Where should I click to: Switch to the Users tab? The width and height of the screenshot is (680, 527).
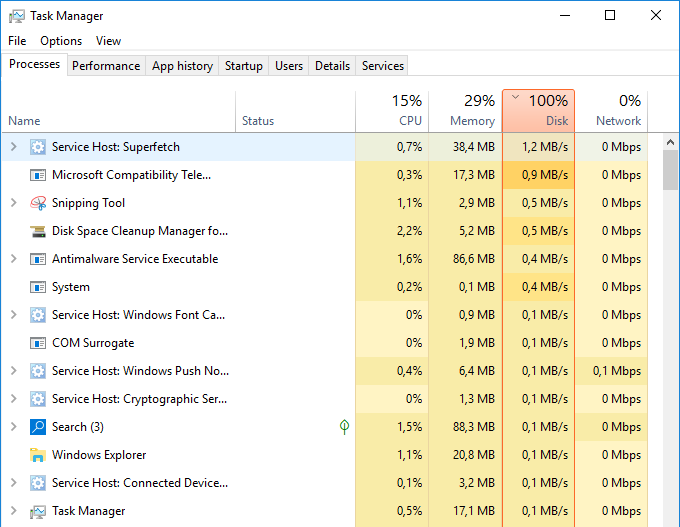[289, 66]
